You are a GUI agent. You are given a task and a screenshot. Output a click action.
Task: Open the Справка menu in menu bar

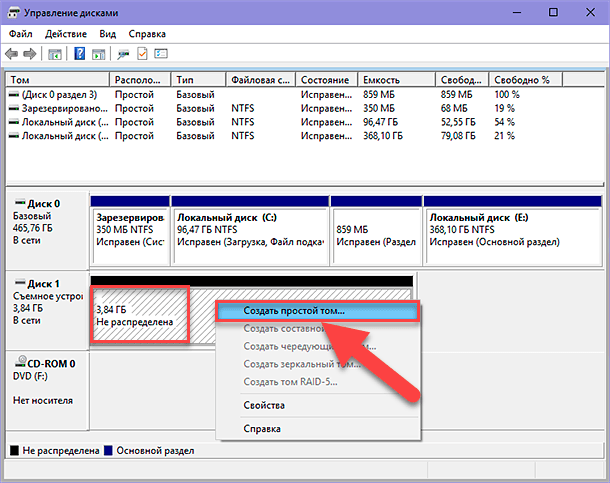[x=146, y=34]
